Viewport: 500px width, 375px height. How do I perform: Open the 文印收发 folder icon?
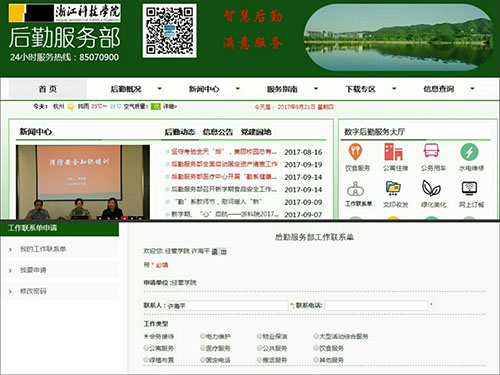pos(393,188)
